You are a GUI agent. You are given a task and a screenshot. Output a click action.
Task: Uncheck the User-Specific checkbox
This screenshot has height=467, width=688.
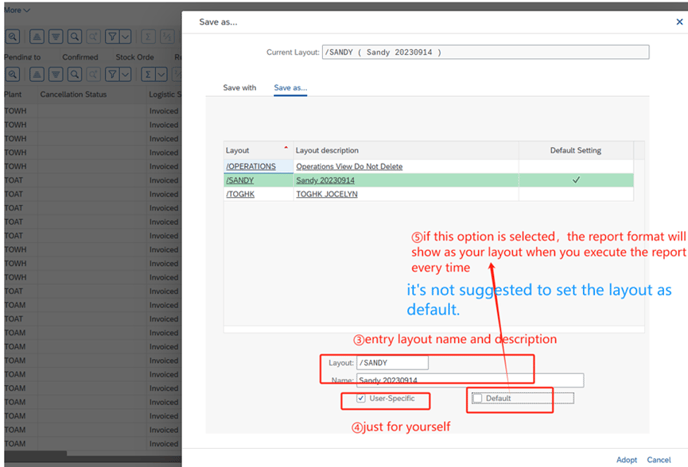(x=361, y=399)
